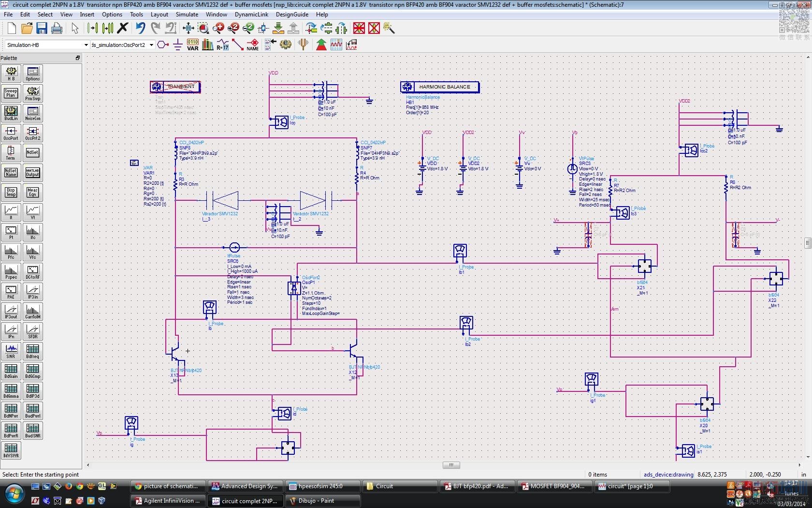
Task: Click the wire/pin NAME label tool
Action: (x=252, y=45)
